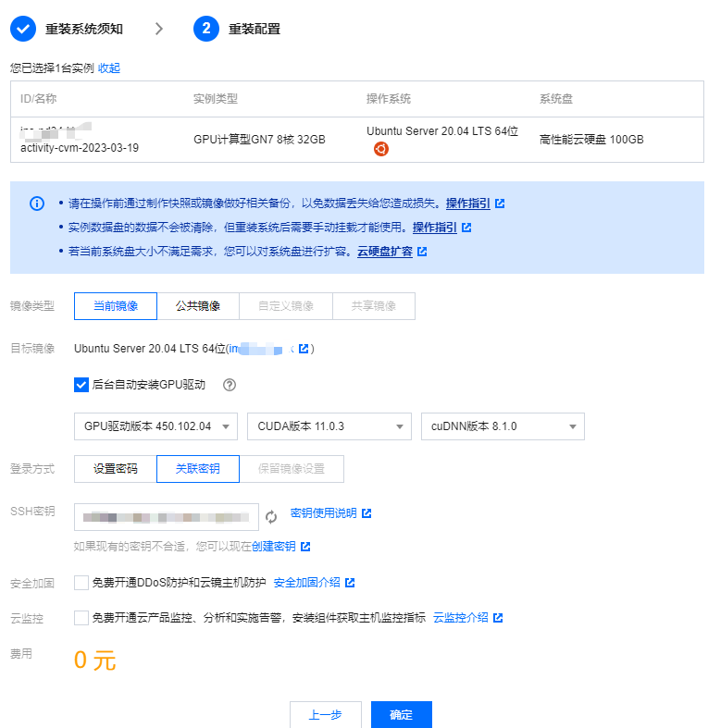Click 系统盘 column header

556,98
